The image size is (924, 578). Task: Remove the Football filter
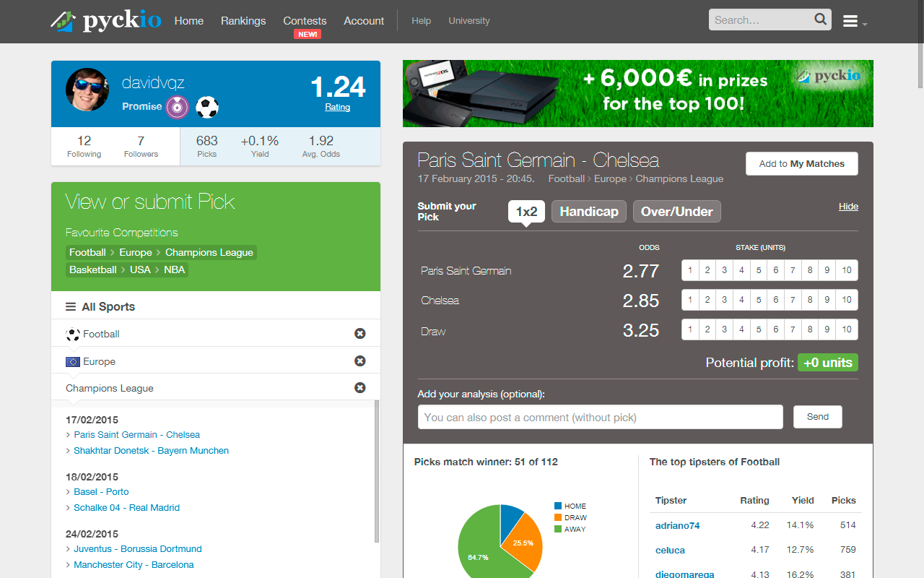coord(360,333)
